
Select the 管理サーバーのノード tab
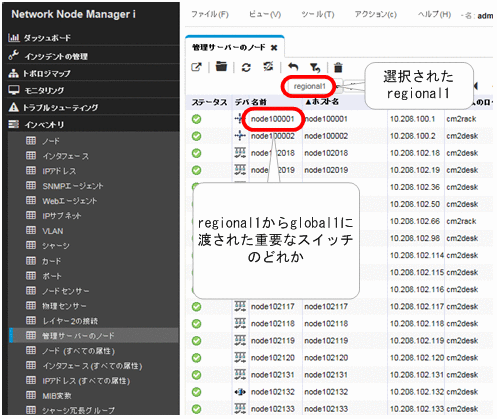click(x=229, y=48)
